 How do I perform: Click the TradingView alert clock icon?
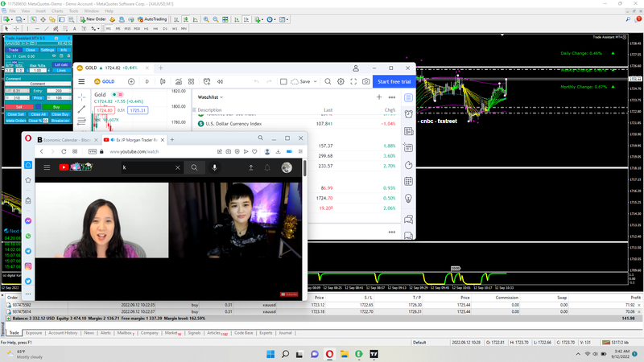408,114
